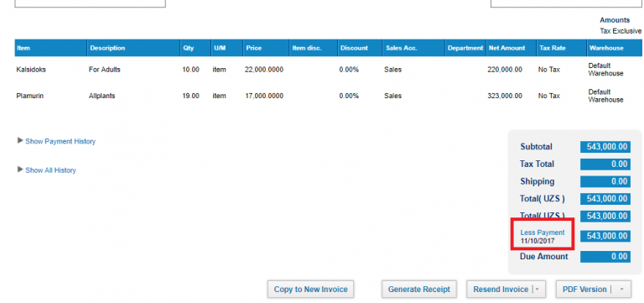
Task: Click the Resend Invoice button
Action: coord(501,290)
